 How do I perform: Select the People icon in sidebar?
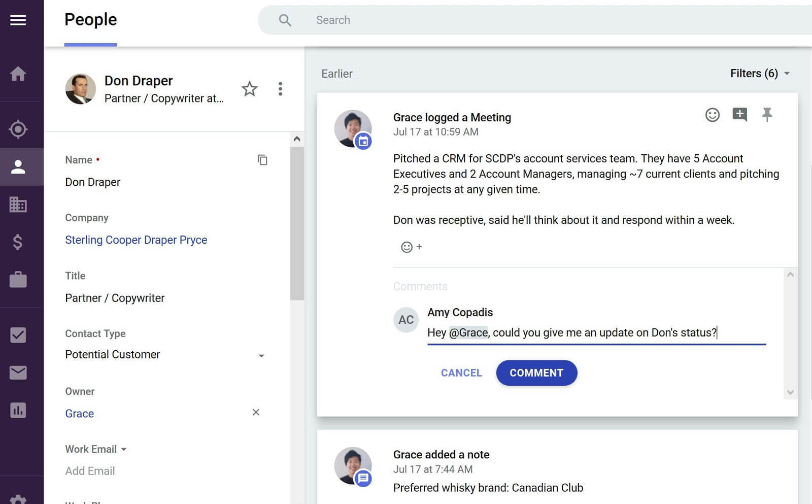pyautogui.click(x=18, y=167)
